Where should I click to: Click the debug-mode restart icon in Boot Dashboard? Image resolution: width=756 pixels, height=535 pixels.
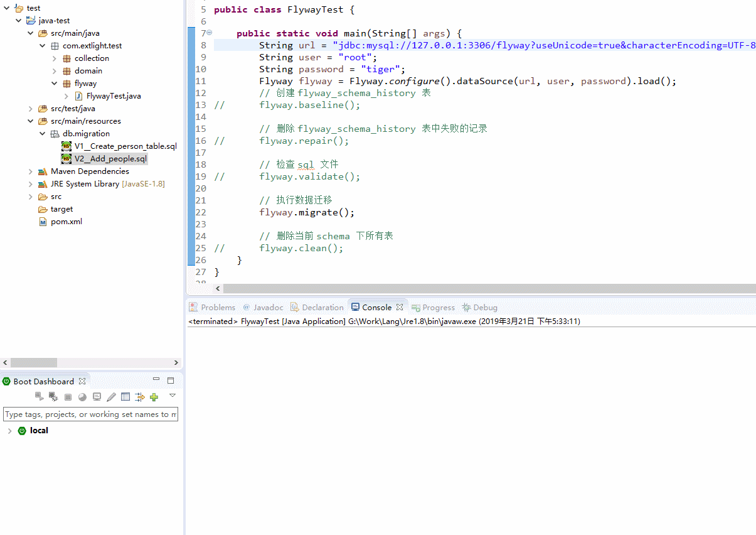pyautogui.click(x=53, y=397)
